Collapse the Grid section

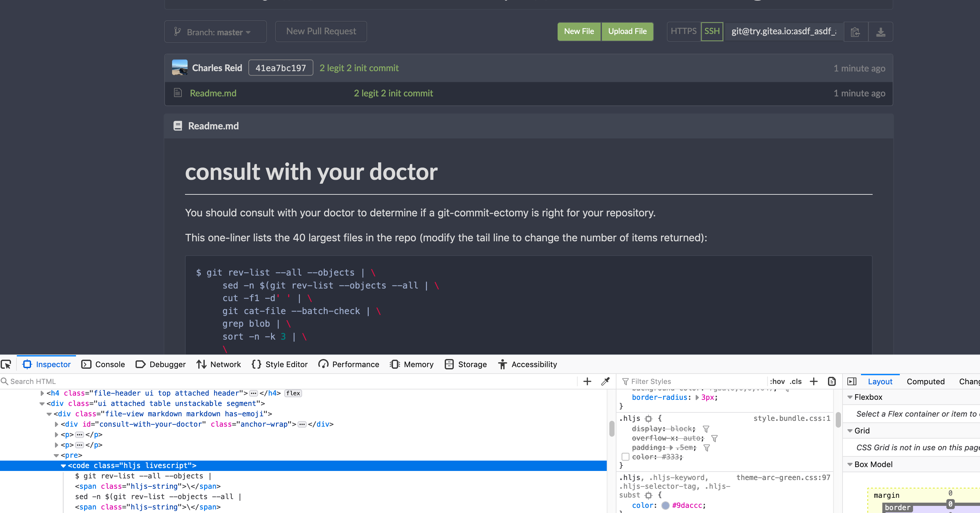click(x=851, y=431)
